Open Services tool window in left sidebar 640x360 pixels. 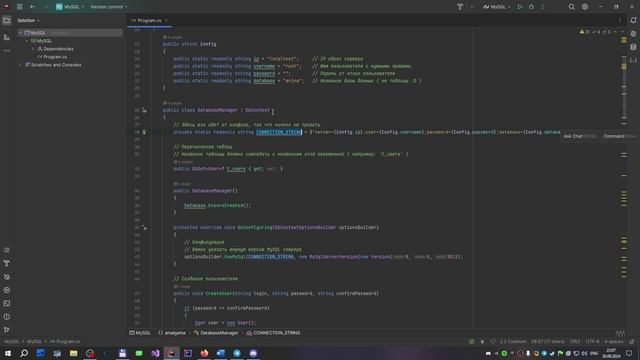7,290
